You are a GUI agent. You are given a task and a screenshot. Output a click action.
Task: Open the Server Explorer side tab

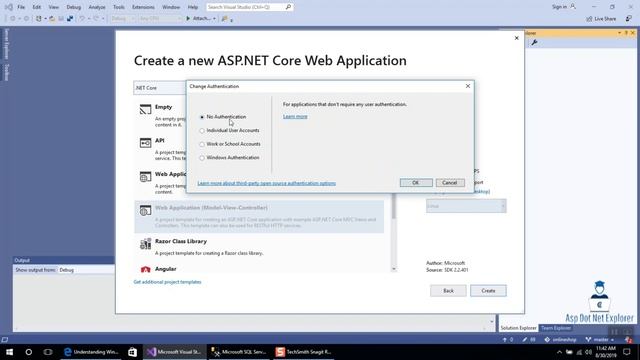(6, 44)
